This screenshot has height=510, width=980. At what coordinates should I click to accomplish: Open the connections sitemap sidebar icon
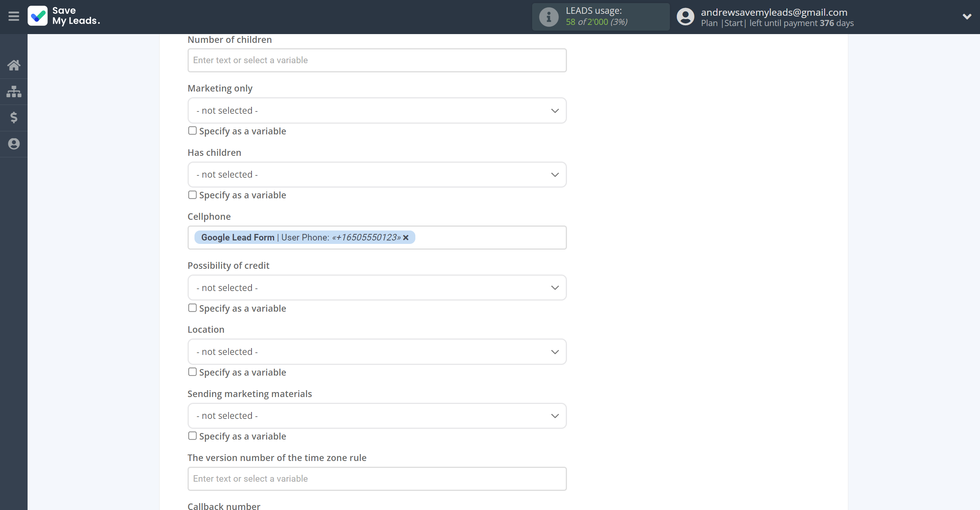click(x=14, y=92)
